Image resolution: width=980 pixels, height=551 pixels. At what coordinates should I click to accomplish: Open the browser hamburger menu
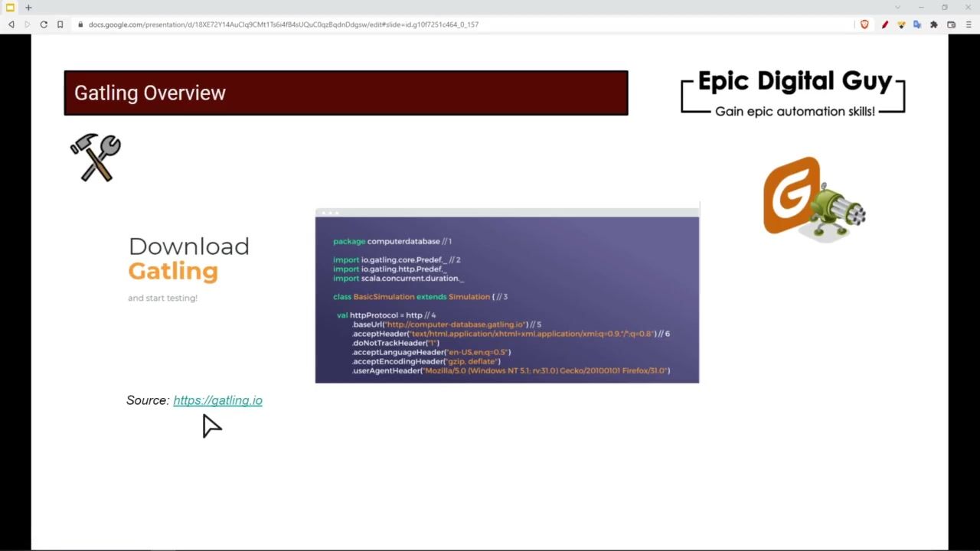click(969, 24)
